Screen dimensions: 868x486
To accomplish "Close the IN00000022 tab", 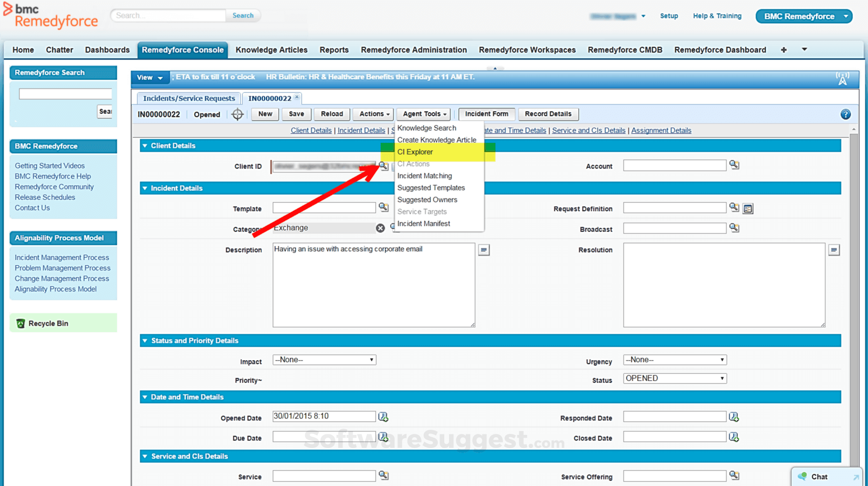I will click(x=297, y=97).
